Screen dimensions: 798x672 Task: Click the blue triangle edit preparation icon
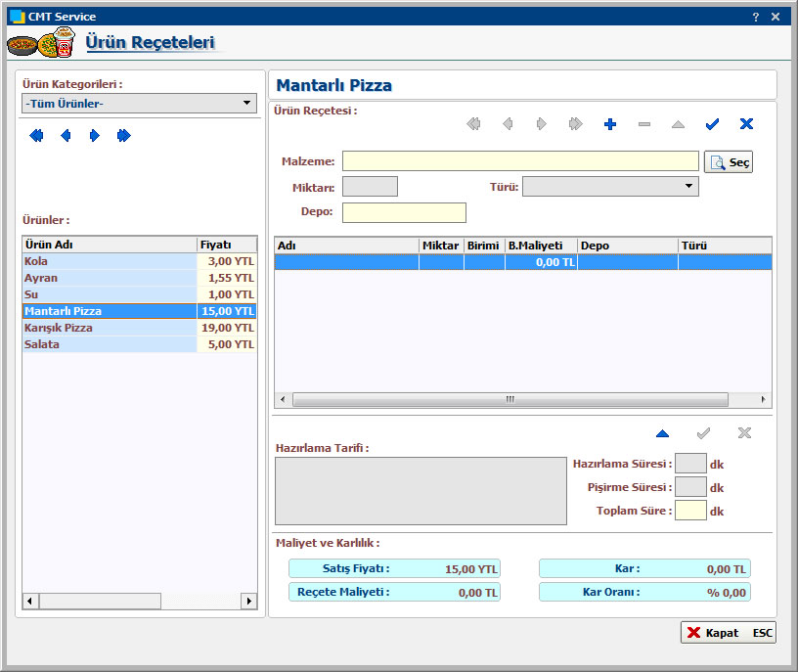click(x=662, y=433)
